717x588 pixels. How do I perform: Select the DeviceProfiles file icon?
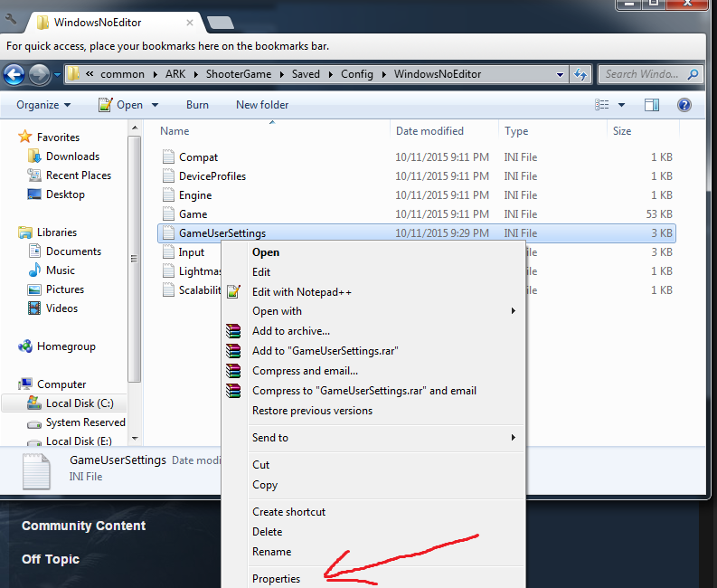pyautogui.click(x=168, y=176)
